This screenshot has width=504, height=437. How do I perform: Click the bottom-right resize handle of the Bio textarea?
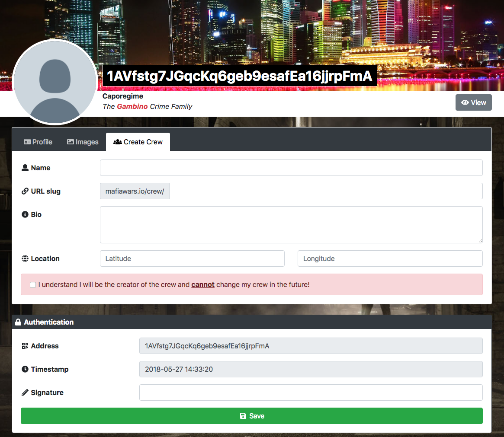pos(480,241)
